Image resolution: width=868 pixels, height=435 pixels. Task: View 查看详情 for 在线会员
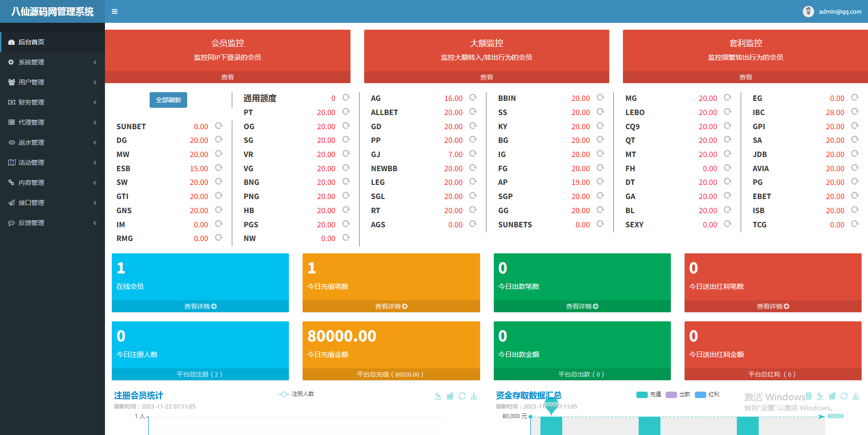200,306
